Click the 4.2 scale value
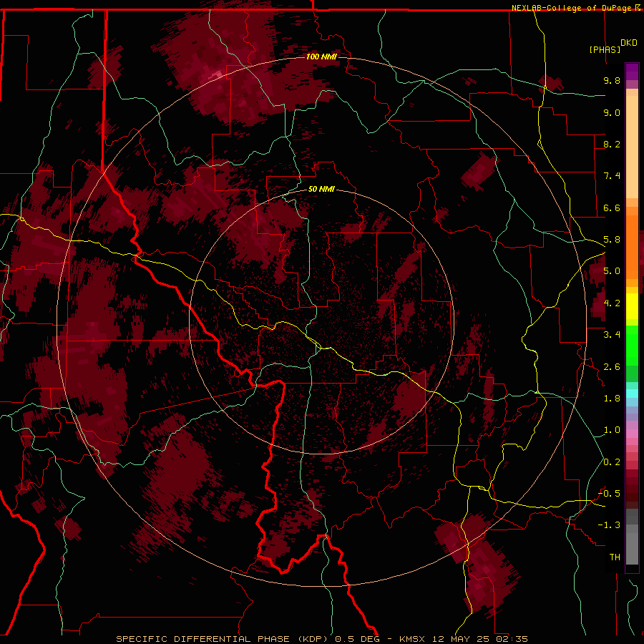Image resolution: width=644 pixels, height=644 pixels. [x=612, y=303]
